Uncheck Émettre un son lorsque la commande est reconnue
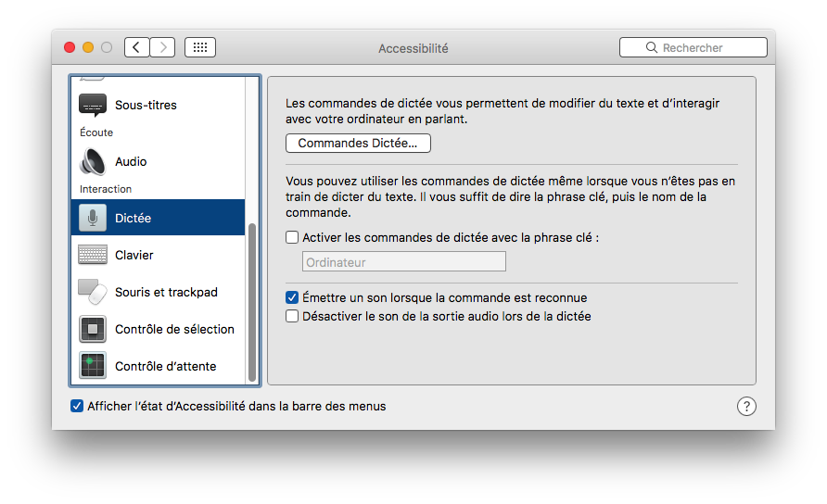The image size is (827, 504). pos(293,298)
